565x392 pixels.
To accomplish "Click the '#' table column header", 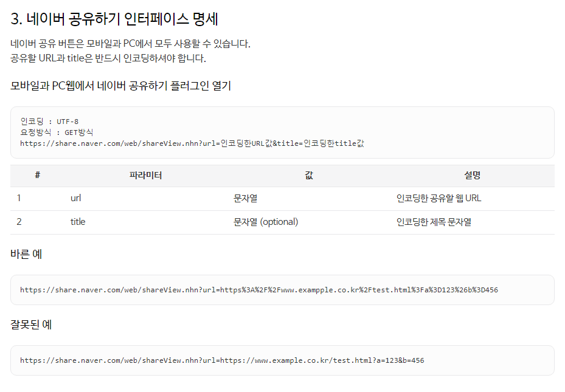I will [x=38, y=175].
